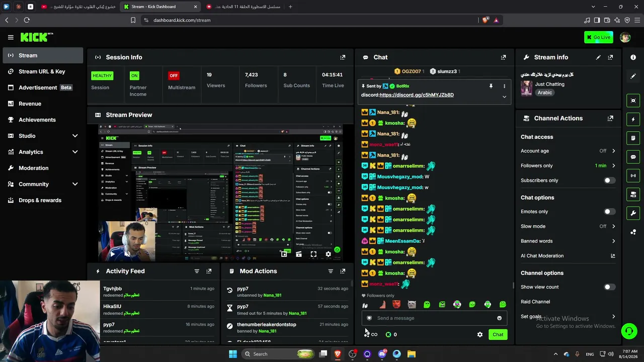
Task: Open Brave browser from the taskbar
Action: pos(338,354)
